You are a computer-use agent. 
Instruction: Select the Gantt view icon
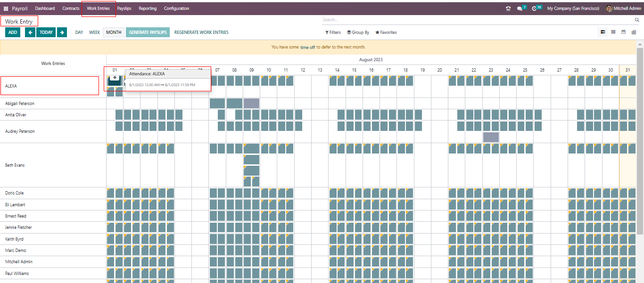point(603,32)
